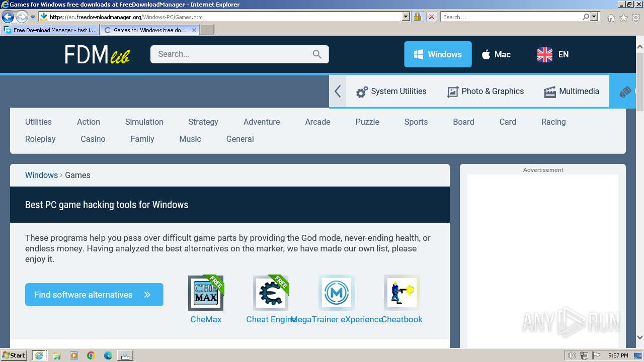Open the Racing subcategory
The image size is (644, 362).
pos(553,122)
